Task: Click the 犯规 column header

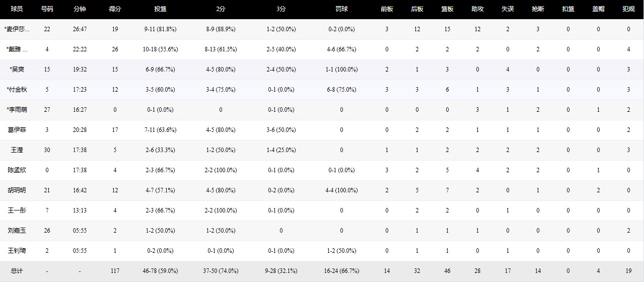Action: point(628,9)
